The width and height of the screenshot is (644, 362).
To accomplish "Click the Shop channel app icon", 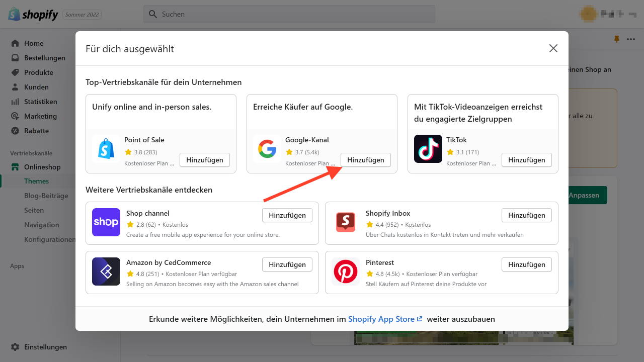I will point(106,222).
